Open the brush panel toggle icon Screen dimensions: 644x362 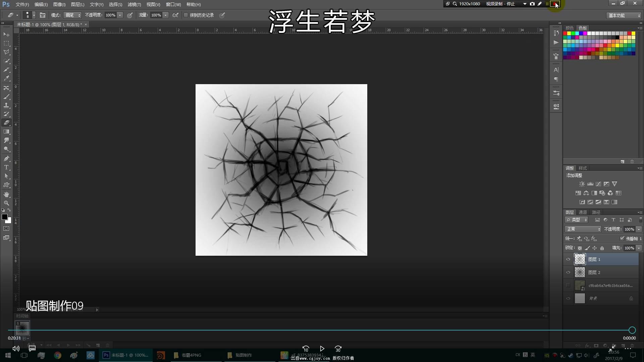point(43,15)
